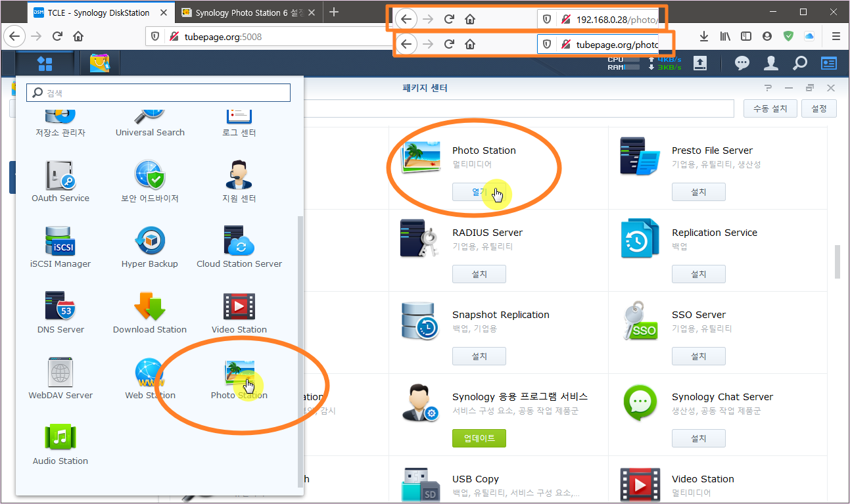Screen dimensions: 850x504
Task: Install Presto File Server
Action: pos(698,192)
